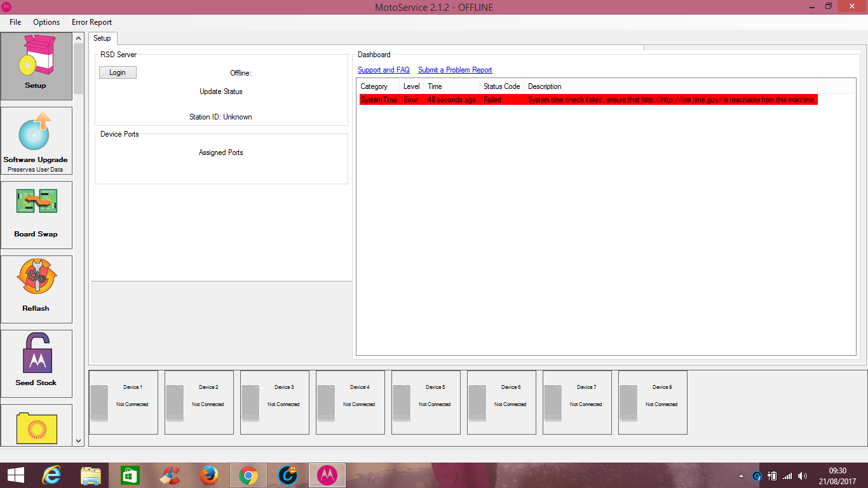Sort dashboard by Category column
This screenshot has height=488, width=868.
[x=378, y=86]
